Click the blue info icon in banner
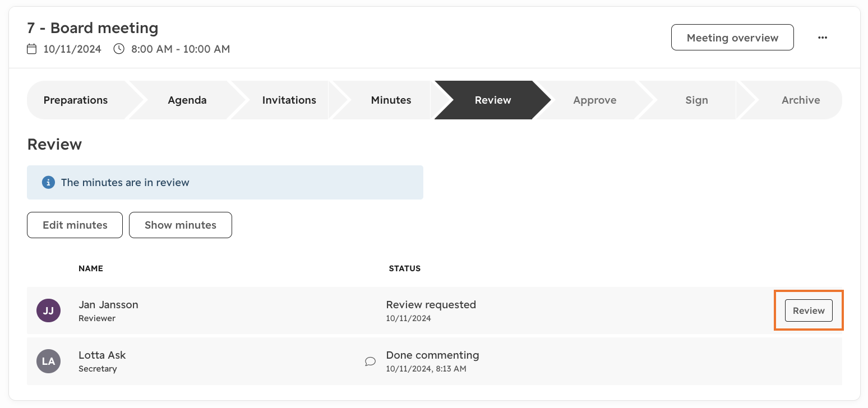Screen dimensions: 868x408 click(x=48, y=182)
